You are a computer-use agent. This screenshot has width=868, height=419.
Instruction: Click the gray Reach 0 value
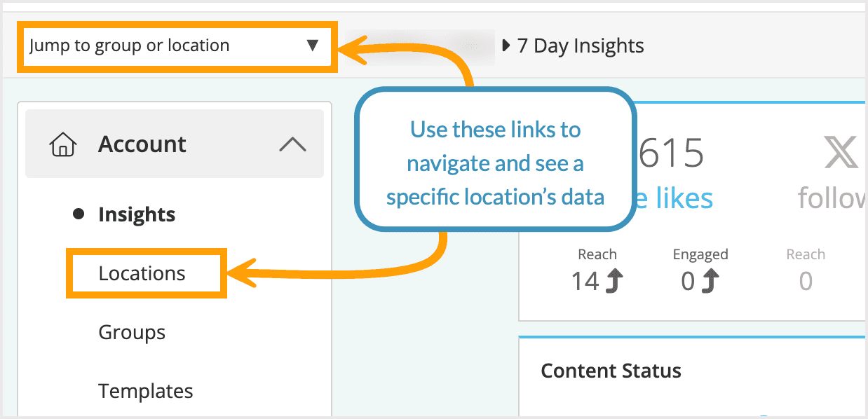tap(806, 282)
